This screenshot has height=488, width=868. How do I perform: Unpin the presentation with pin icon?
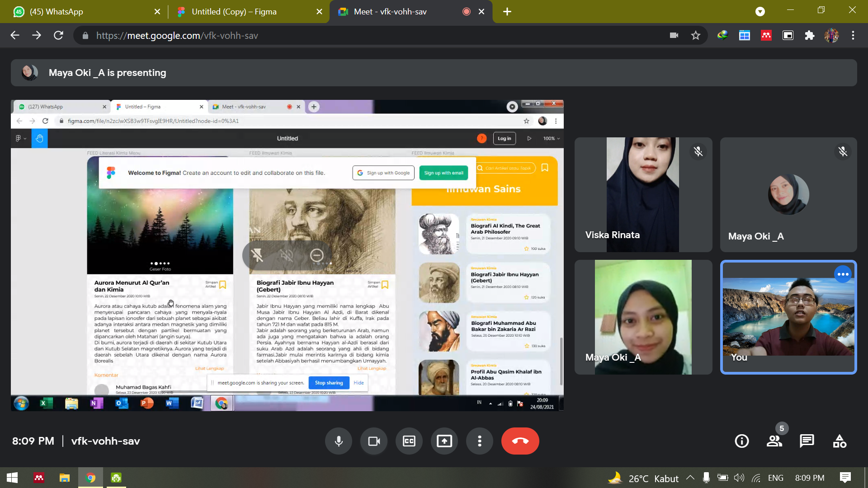coord(257,256)
